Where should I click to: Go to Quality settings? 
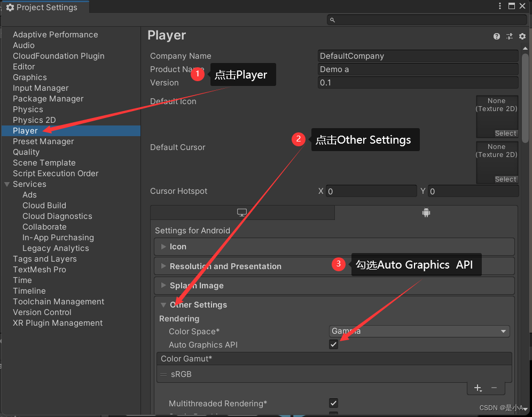point(26,152)
